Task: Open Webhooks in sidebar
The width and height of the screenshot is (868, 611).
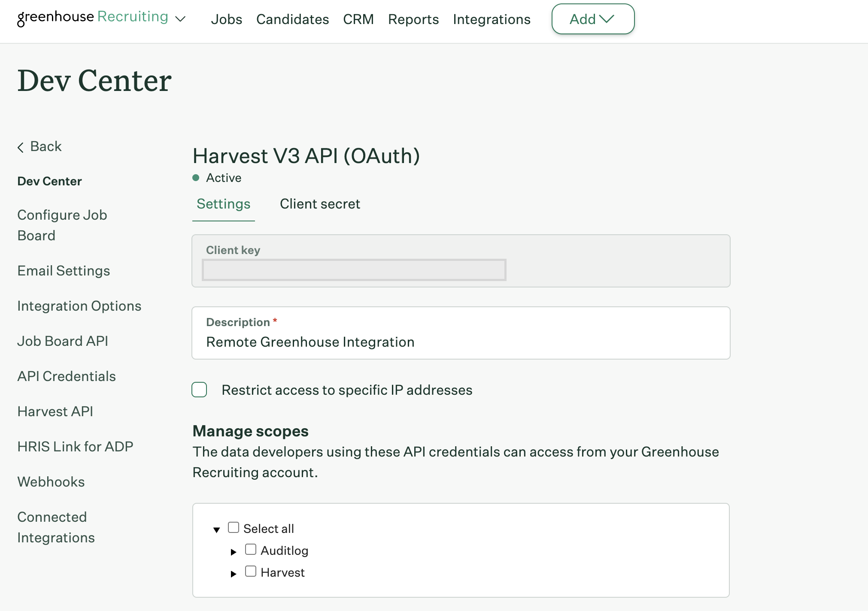Action: point(51,482)
